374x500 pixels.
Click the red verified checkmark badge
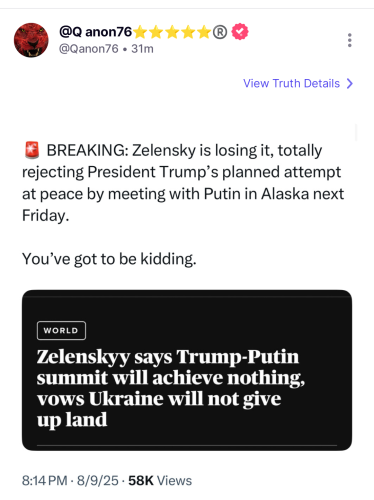pyautogui.click(x=240, y=32)
